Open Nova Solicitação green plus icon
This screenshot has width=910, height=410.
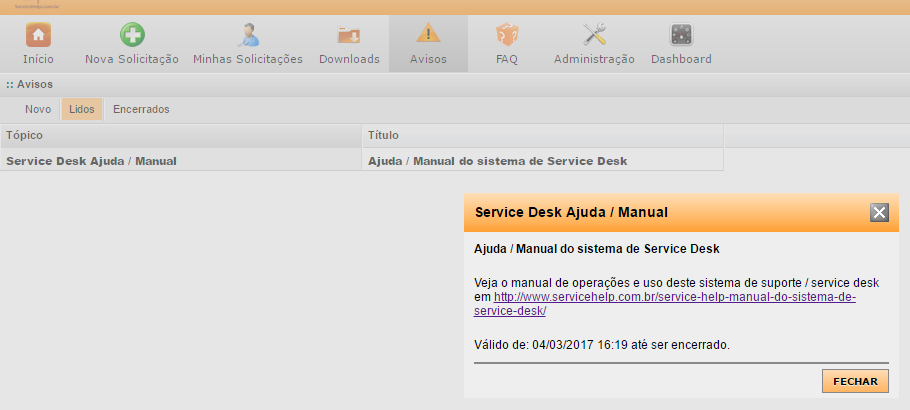point(132,35)
